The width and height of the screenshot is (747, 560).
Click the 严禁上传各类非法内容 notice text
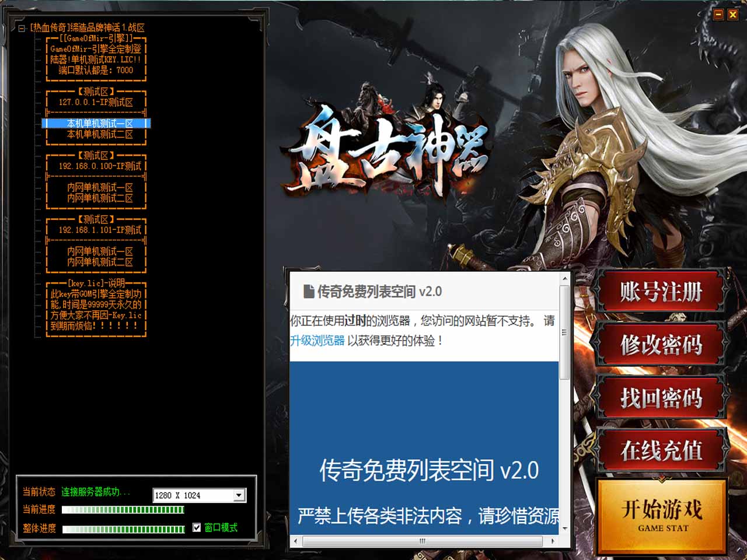[428, 516]
